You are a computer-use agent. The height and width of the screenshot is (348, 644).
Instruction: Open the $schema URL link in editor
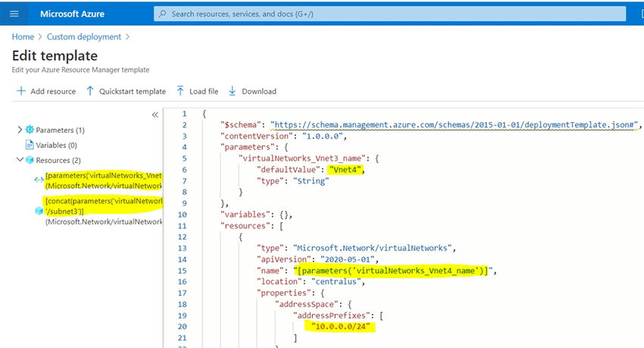[453, 125]
